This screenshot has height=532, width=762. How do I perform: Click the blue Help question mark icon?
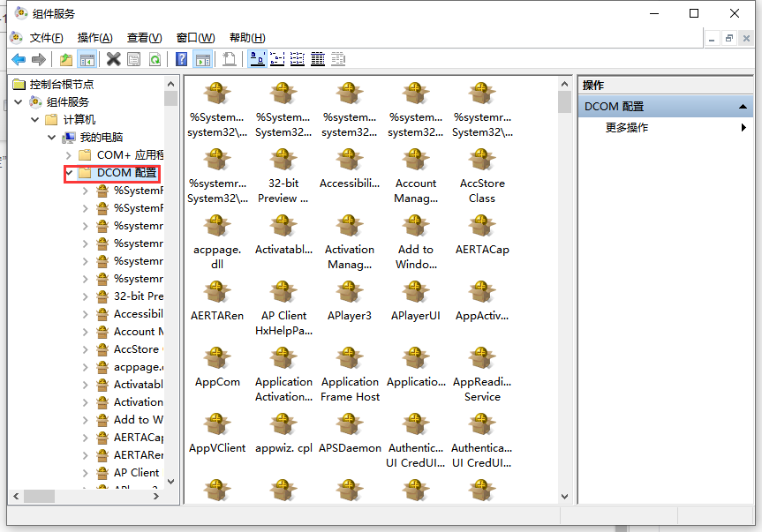pyautogui.click(x=181, y=59)
